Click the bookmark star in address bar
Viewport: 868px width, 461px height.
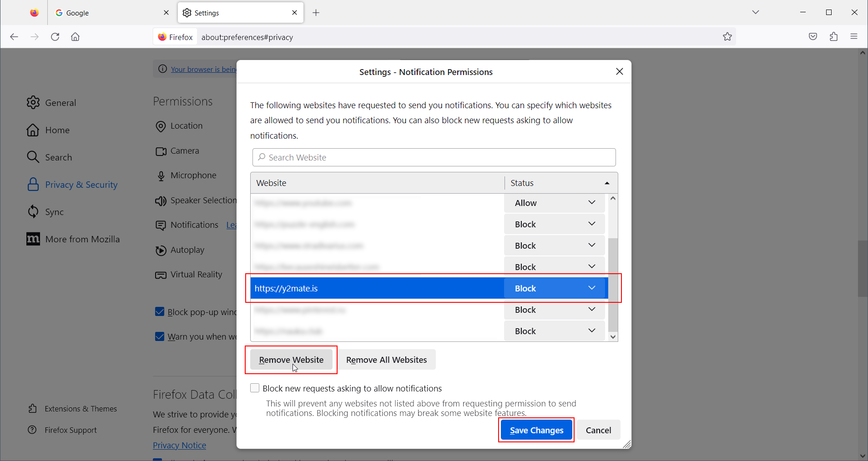pyautogui.click(x=727, y=37)
